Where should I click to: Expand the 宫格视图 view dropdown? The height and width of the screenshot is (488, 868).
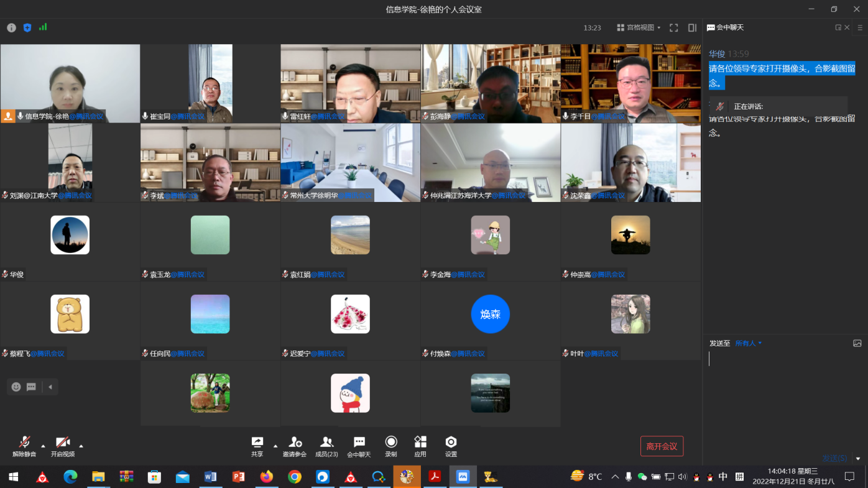tap(639, 28)
